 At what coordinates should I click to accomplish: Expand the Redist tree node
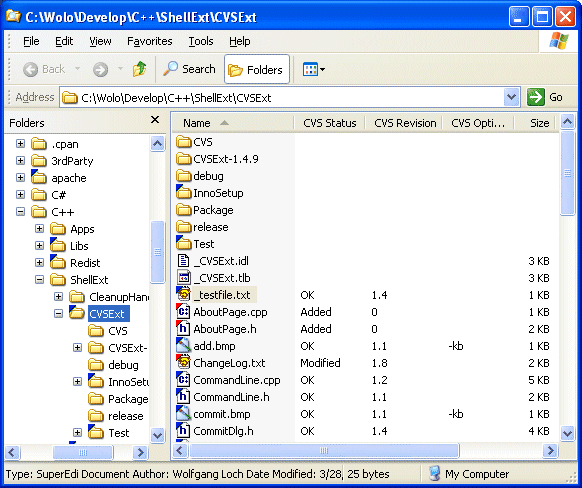pos(39,263)
